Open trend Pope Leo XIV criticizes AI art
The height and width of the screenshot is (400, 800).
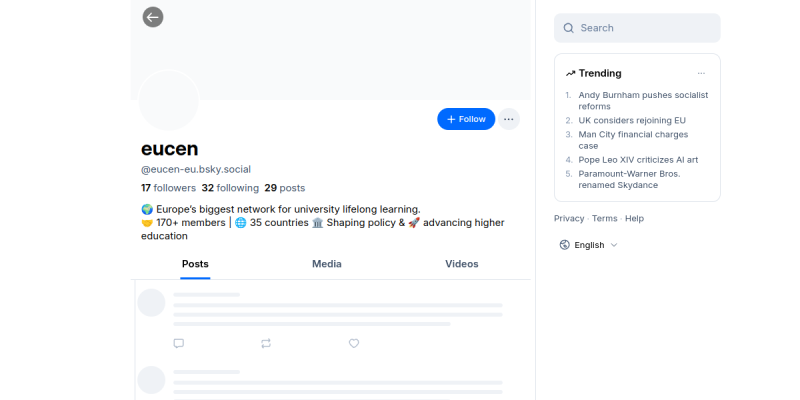click(x=638, y=160)
